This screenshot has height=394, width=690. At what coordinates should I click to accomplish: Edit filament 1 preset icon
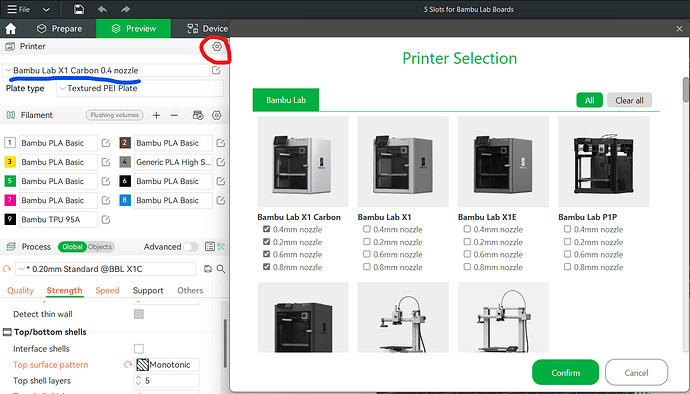click(x=106, y=143)
